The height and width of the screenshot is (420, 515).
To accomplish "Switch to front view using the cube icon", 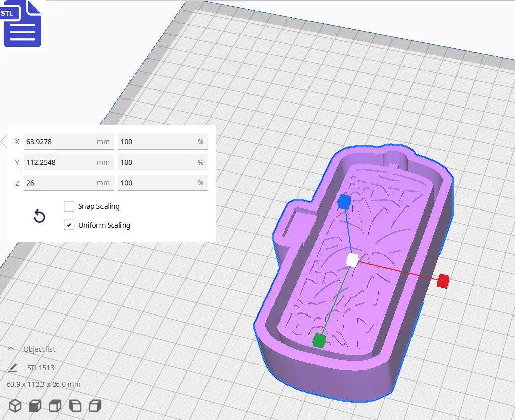I will point(34,406).
